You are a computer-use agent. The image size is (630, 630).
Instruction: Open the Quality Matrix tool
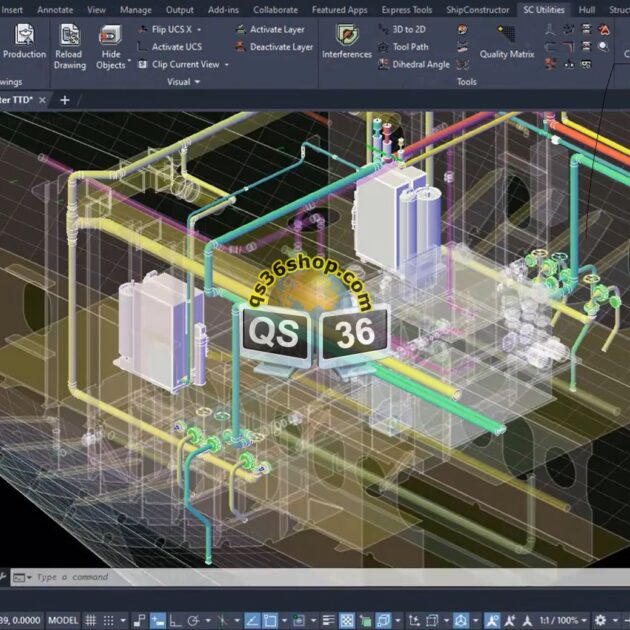tap(507, 54)
